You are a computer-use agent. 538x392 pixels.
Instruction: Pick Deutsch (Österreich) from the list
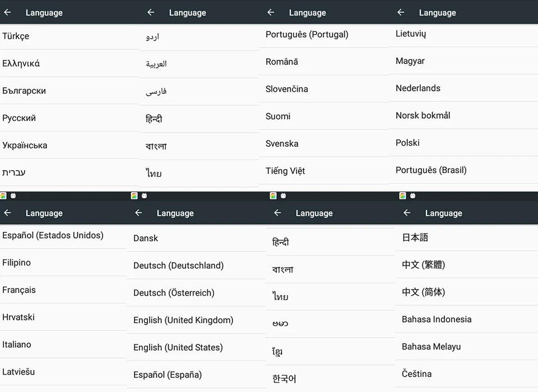[174, 293]
